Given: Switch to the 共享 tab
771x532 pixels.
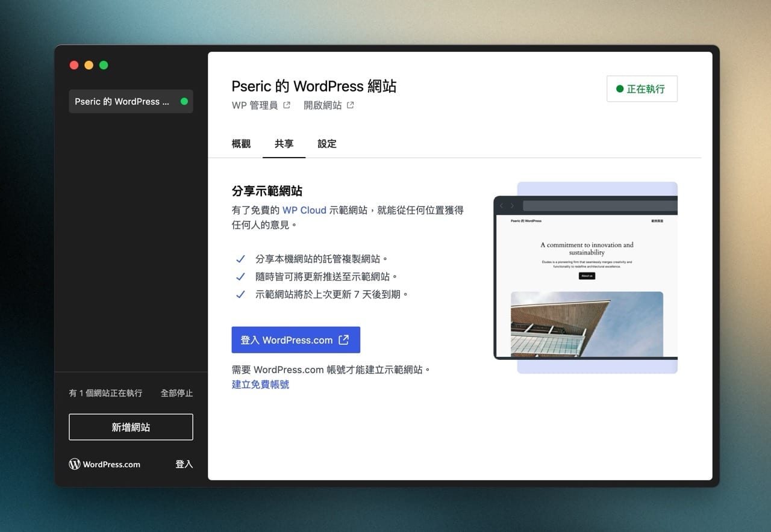Looking at the screenshot, I should coord(284,144).
